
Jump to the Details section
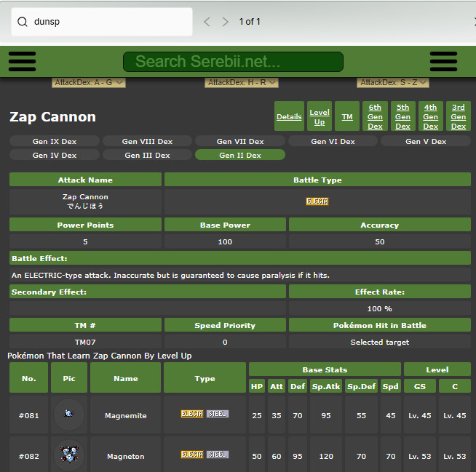[289, 116]
